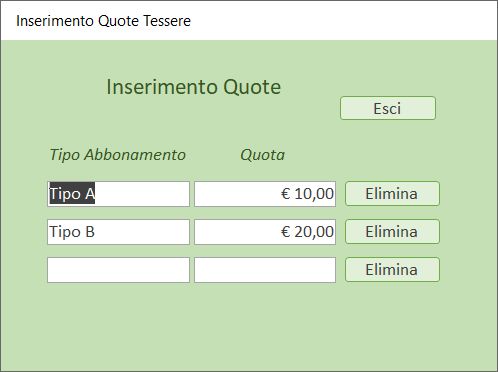Click the euro symbol in the 20,00 amount

click(x=286, y=232)
